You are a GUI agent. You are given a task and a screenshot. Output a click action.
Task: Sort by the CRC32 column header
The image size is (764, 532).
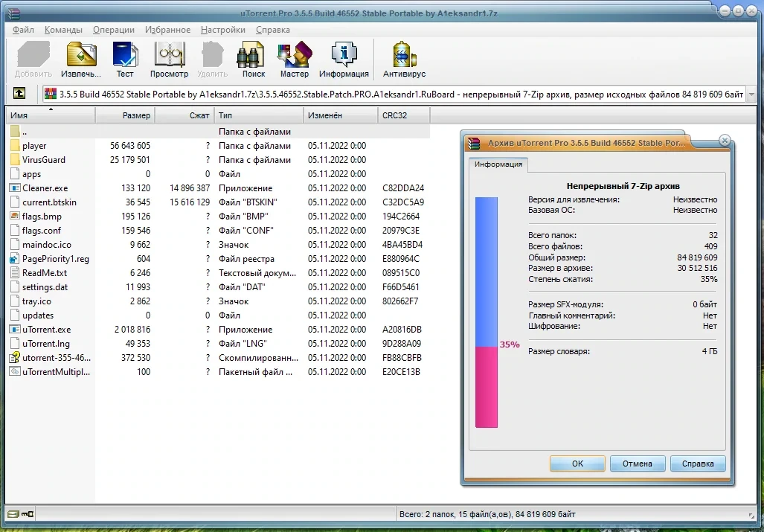[x=404, y=115]
